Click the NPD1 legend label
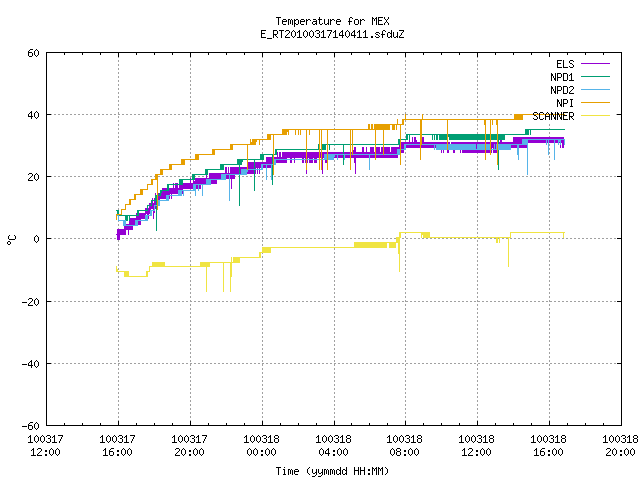 (x=562, y=77)
